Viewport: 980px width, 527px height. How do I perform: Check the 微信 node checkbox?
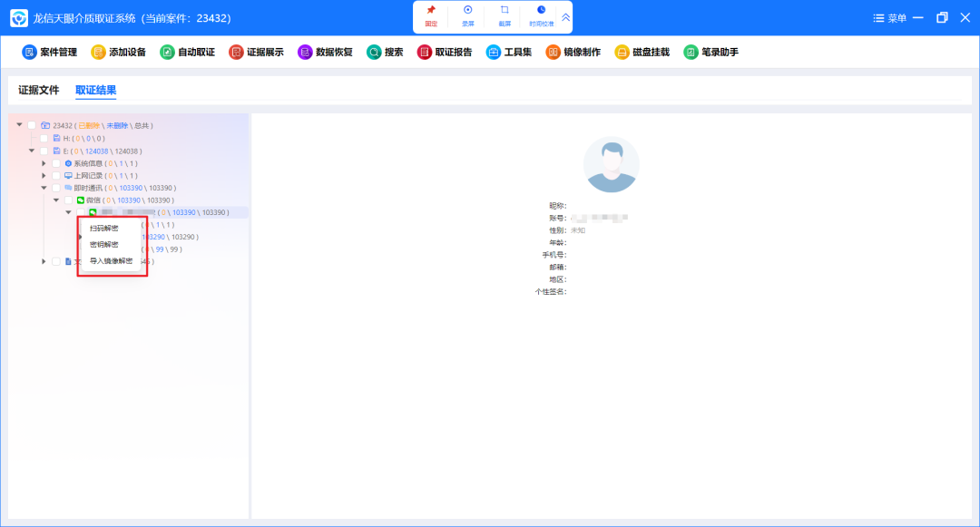tap(68, 200)
